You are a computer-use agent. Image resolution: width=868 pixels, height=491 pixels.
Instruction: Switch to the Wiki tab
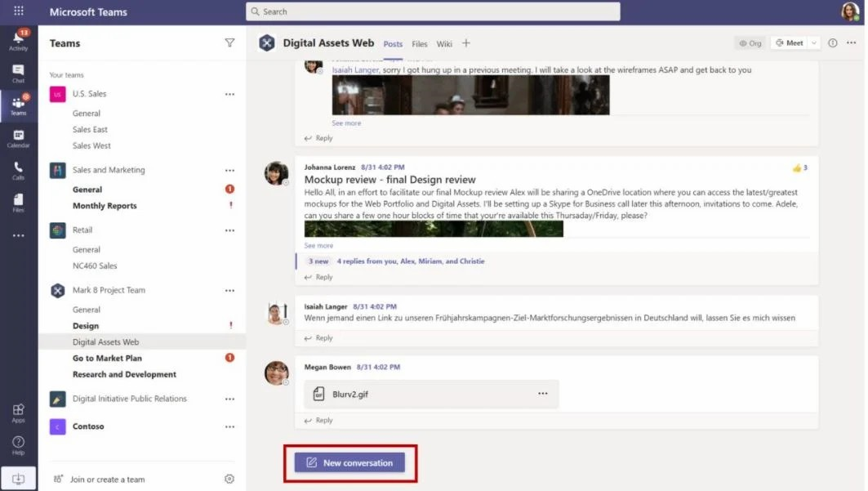(x=444, y=44)
